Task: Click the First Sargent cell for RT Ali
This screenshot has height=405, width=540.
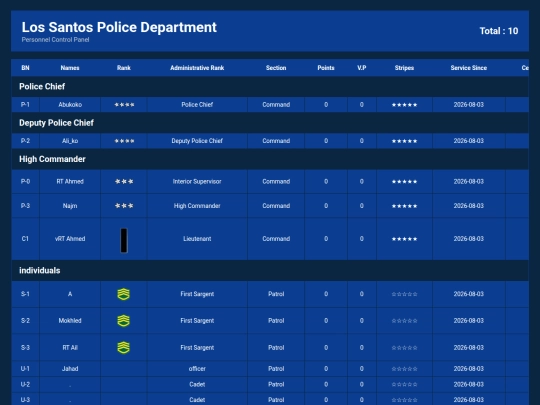Action: click(197, 347)
